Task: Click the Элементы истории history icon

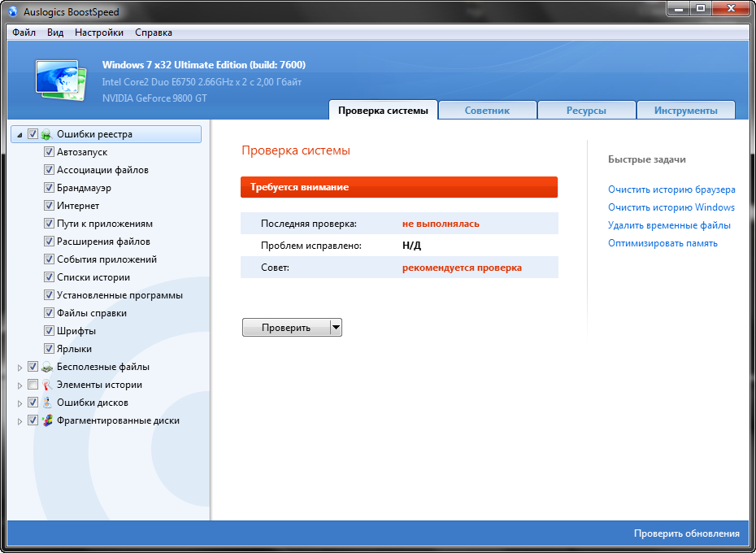Action: tap(47, 385)
